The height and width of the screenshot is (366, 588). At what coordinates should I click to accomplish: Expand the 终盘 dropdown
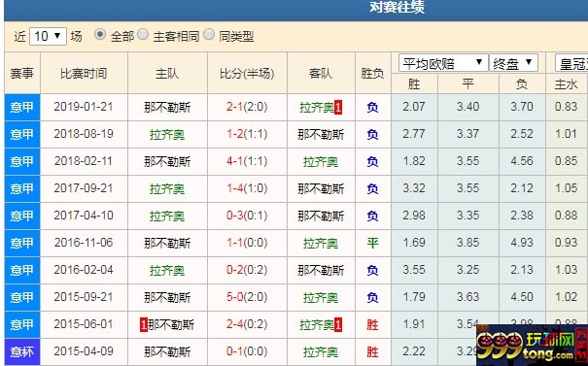click(x=513, y=63)
